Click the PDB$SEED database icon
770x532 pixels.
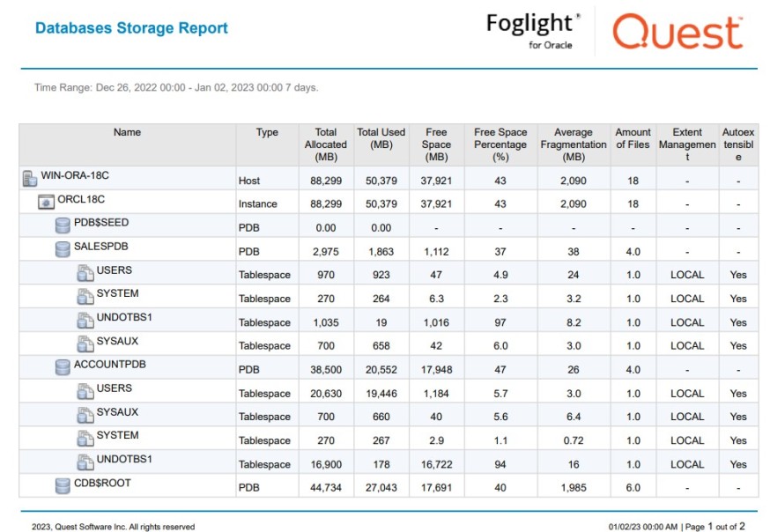[63, 225]
